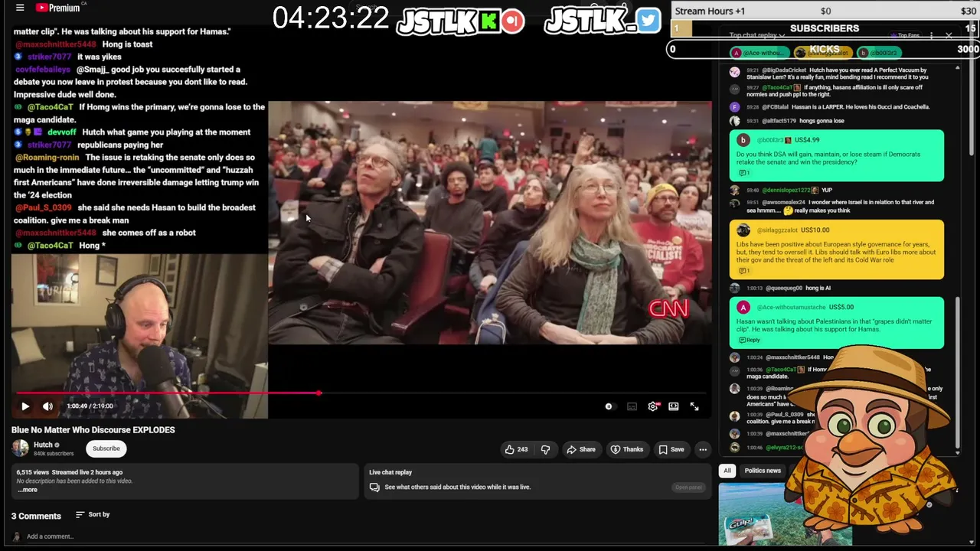
Task: Click the green Kick logo in overlay
Action: tap(488, 21)
